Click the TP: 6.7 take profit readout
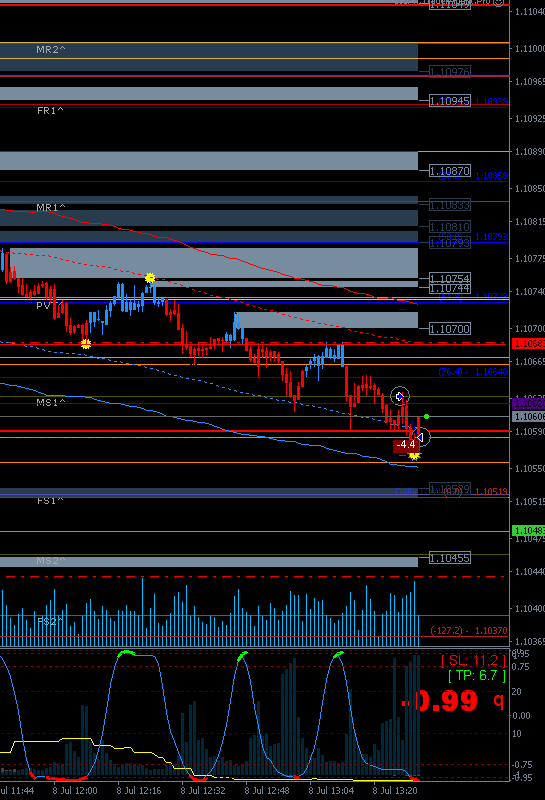This screenshot has width=545, height=800. click(477, 676)
